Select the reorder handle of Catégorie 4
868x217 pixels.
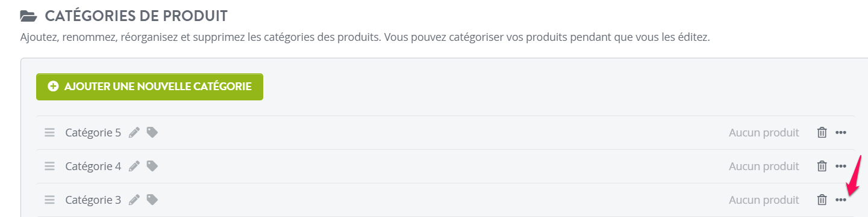click(49, 166)
